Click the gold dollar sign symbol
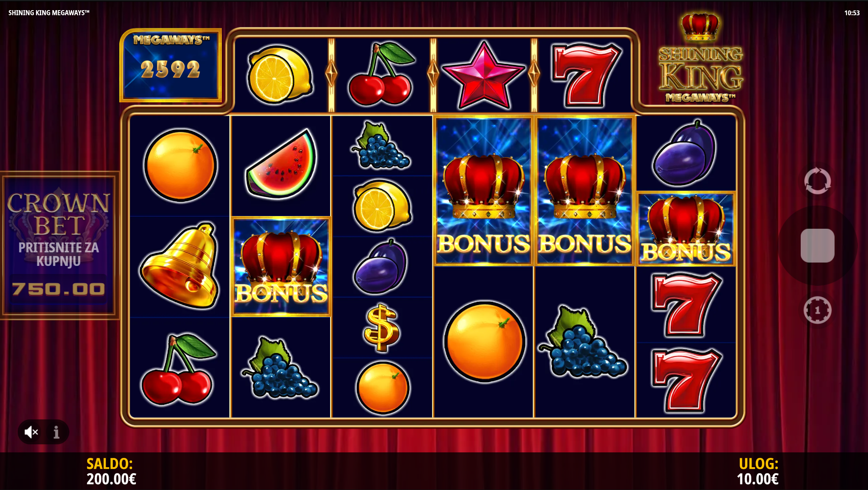This screenshot has height=490, width=868. [381, 328]
